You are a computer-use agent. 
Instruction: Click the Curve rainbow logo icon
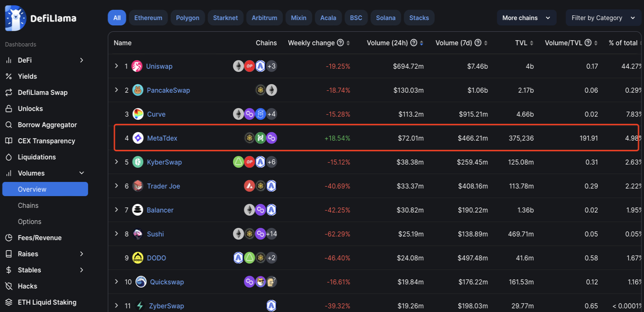pyautogui.click(x=138, y=114)
